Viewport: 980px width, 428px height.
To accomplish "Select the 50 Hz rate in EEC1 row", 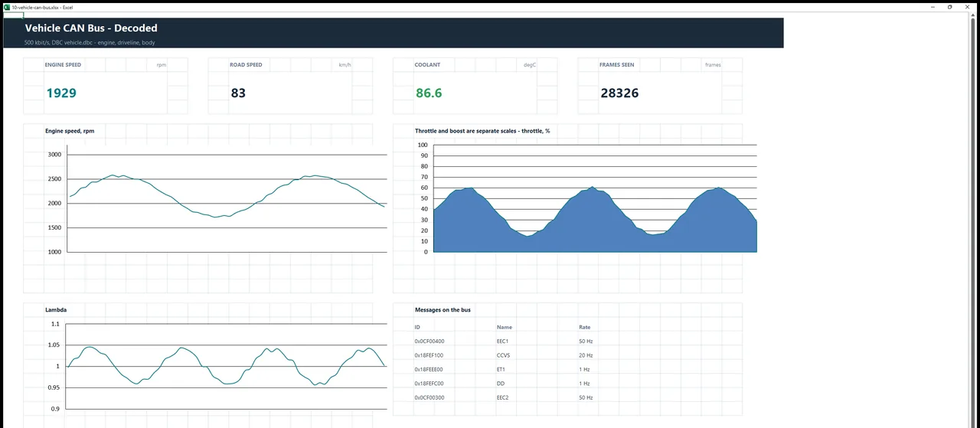I will click(x=586, y=341).
